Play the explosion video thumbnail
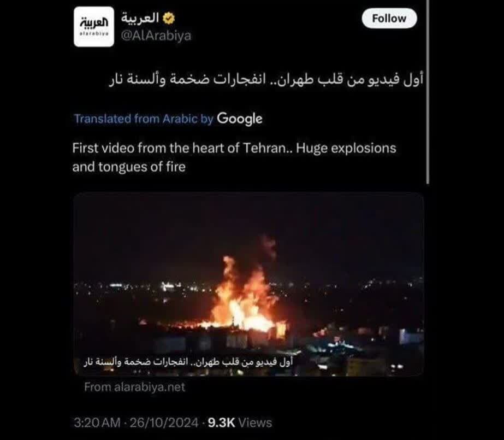 click(x=248, y=284)
